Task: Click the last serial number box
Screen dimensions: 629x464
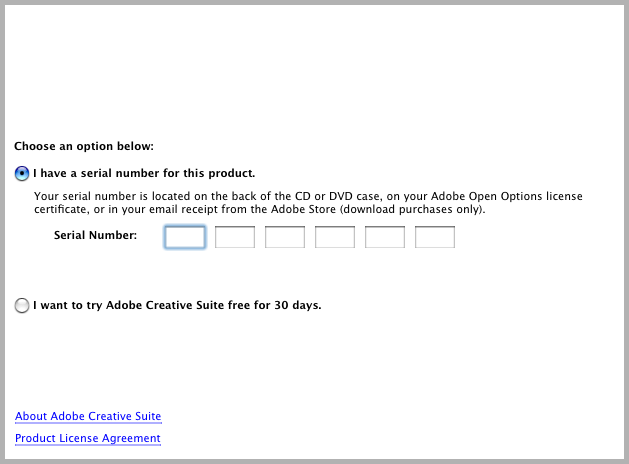Action: (x=435, y=237)
